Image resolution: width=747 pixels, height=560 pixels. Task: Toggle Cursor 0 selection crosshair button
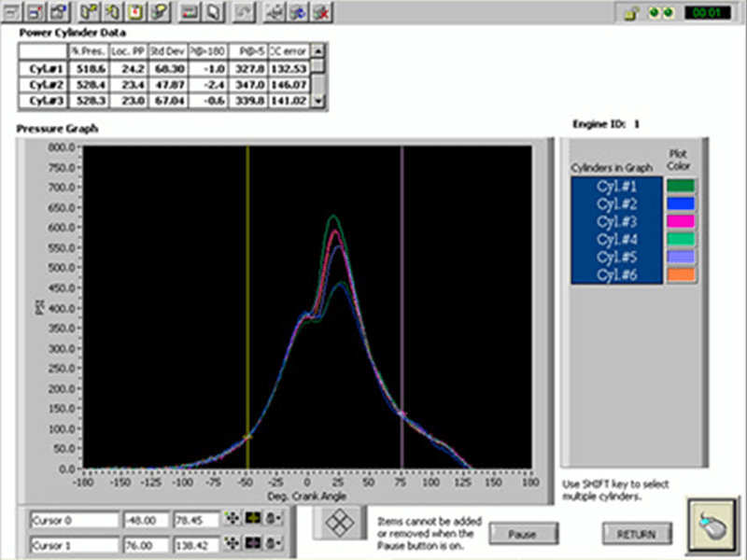coord(232,518)
